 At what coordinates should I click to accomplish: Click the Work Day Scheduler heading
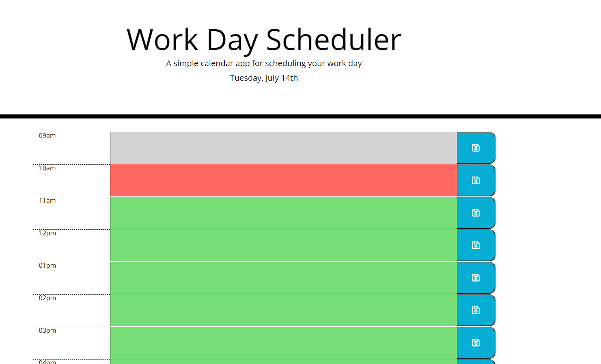[264, 40]
